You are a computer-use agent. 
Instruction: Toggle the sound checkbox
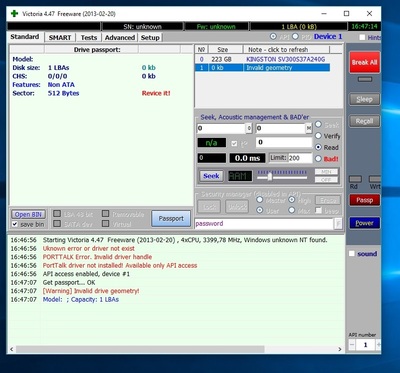click(352, 254)
